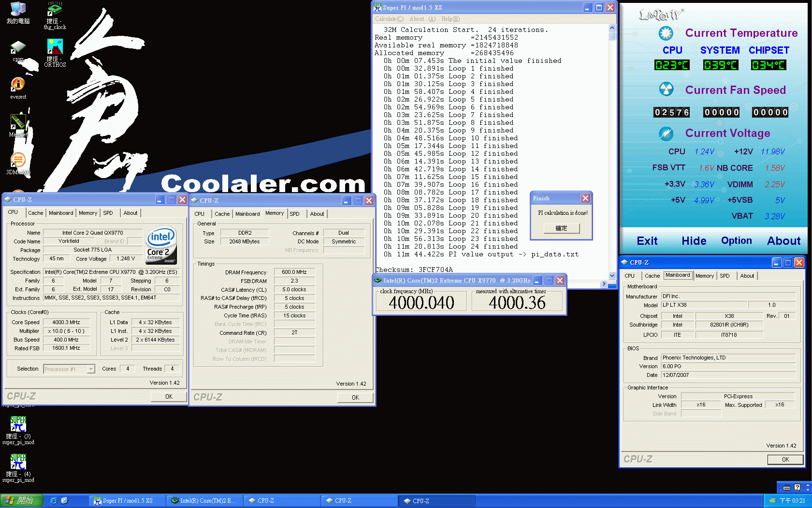This screenshot has height=508, width=812.
Task: Click the taskbar clock showing 03:21
Action: click(x=792, y=501)
